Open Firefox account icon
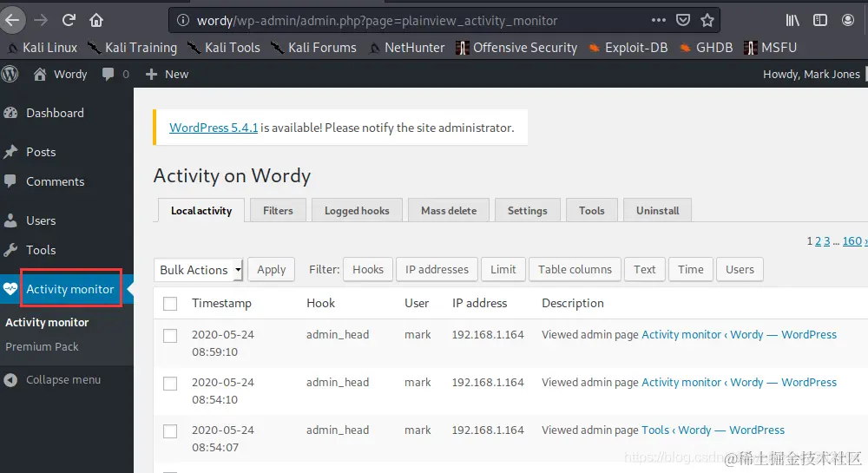This screenshot has width=868, height=473. [x=847, y=21]
